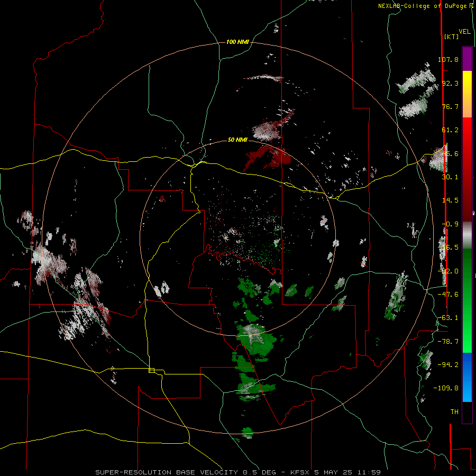Click the small yellow square highway marker

point(151,370)
